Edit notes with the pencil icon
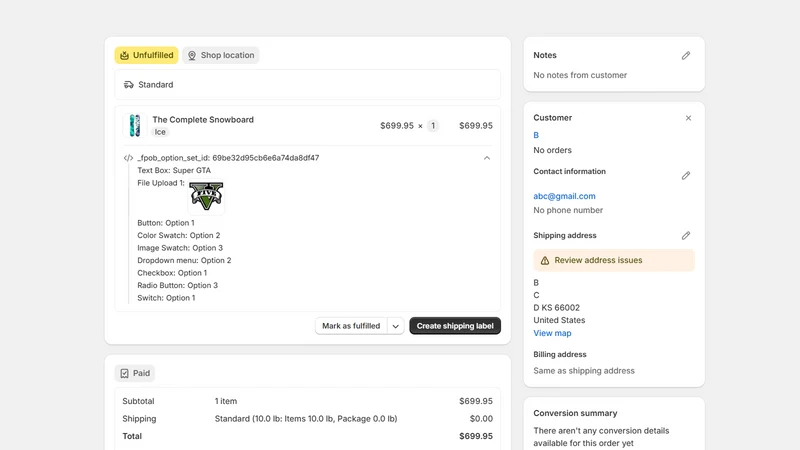This screenshot has height=450, width=800. (x=686, y=55)
